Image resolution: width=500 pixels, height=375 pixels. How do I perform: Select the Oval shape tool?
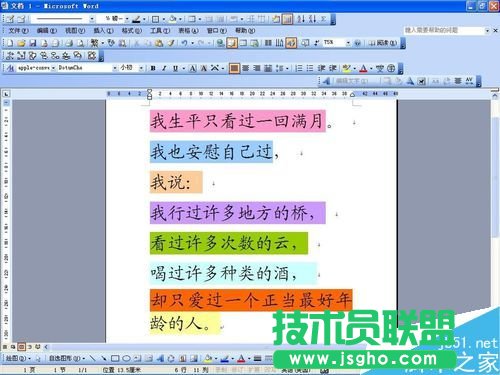tap(126, 359)
